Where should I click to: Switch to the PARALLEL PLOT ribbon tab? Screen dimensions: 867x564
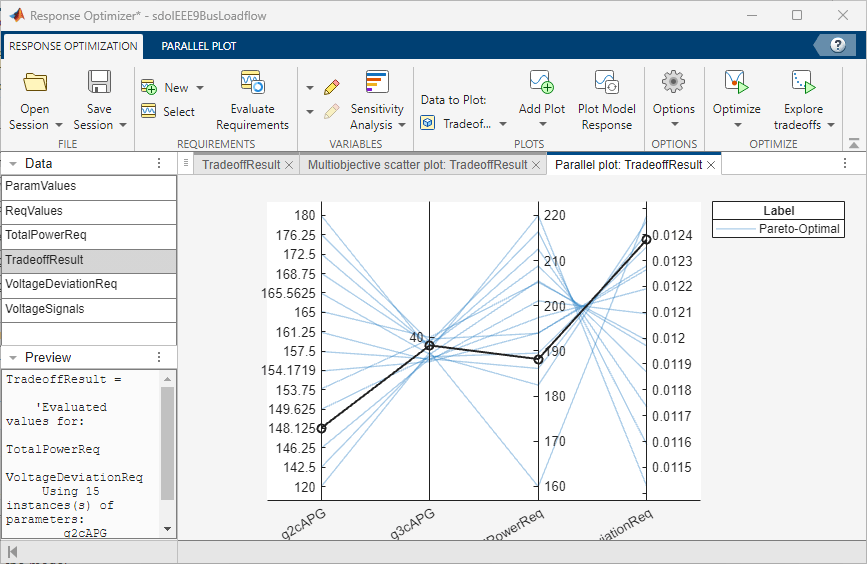coord(198,46)
